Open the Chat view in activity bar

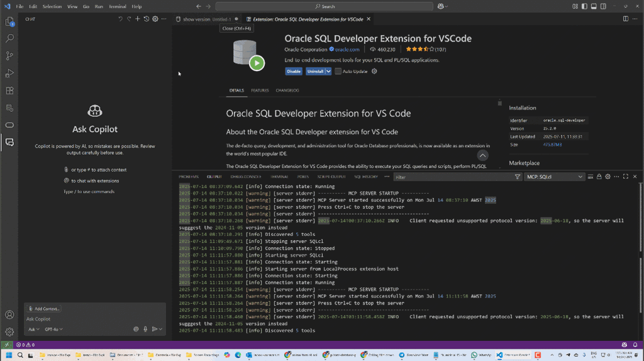(x=9, y=142)
